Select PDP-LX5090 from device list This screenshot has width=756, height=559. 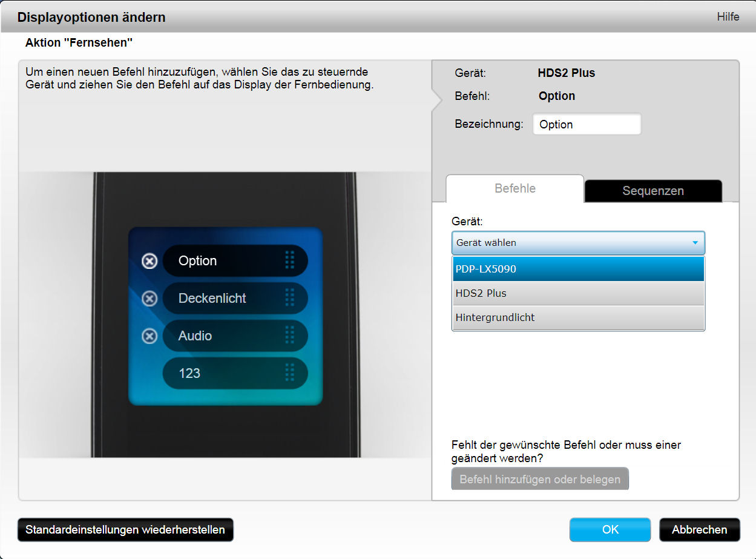coord(578,269)
